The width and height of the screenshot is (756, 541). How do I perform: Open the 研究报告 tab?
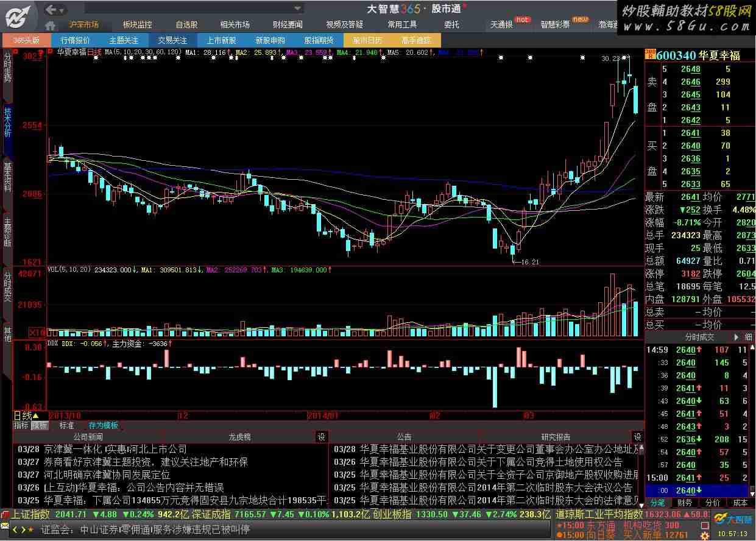pyautogui.click(x=556, y=437)
